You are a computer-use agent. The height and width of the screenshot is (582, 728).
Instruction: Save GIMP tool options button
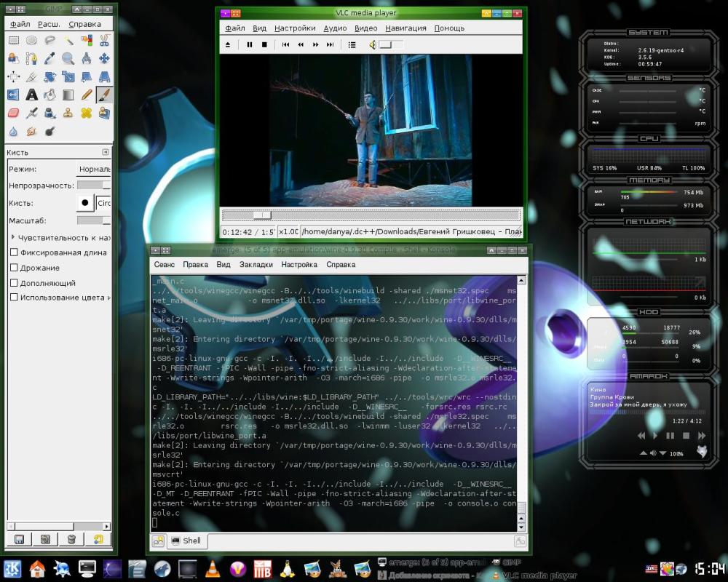click(19, 539)
